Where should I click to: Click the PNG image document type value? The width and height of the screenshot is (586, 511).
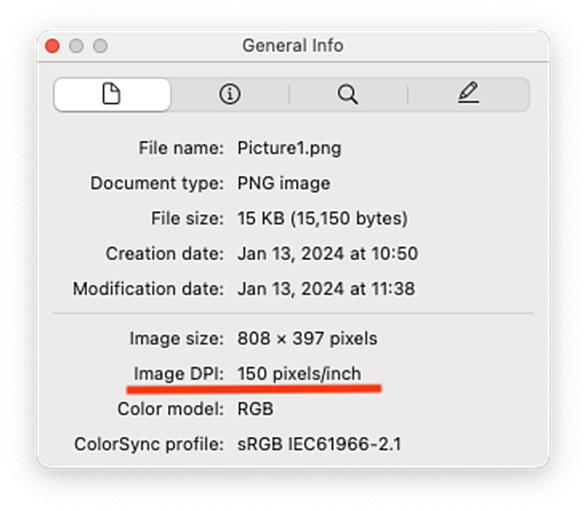click(284, 183)
